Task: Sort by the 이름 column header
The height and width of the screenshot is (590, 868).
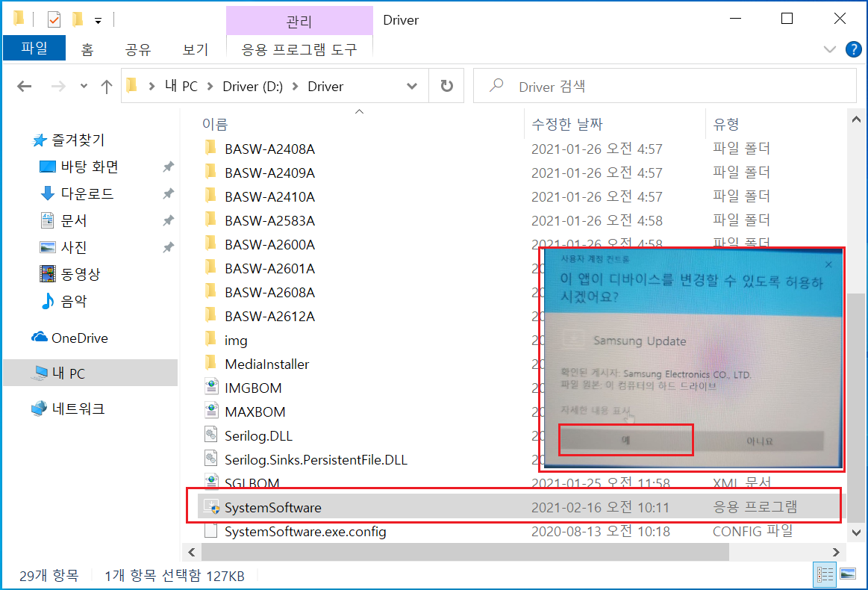Action: click(x=216, y=124)
